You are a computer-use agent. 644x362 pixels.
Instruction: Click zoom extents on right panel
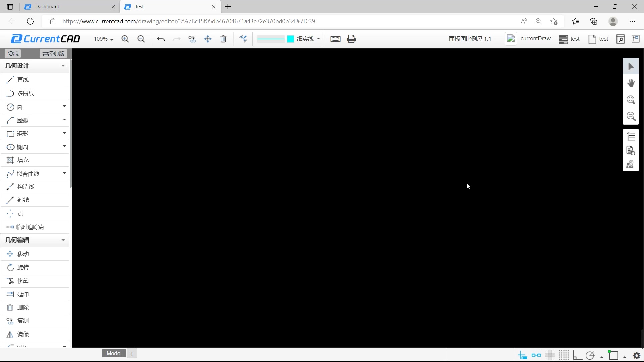pos(631,100)
